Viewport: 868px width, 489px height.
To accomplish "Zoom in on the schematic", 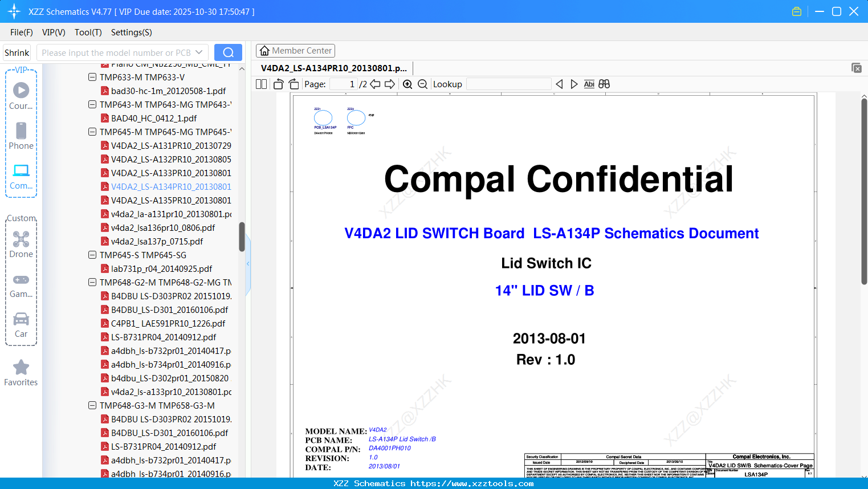I will [407, 84].
